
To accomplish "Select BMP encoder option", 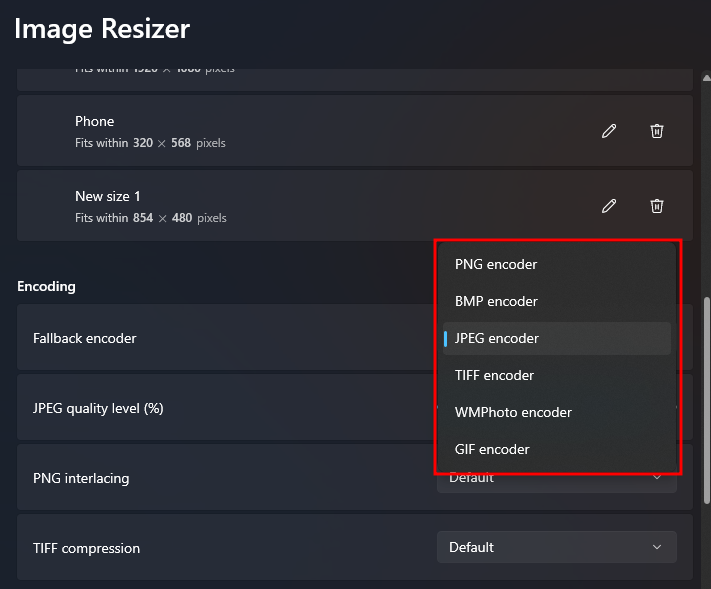I will pyautogui.click(x=496, y=302).
